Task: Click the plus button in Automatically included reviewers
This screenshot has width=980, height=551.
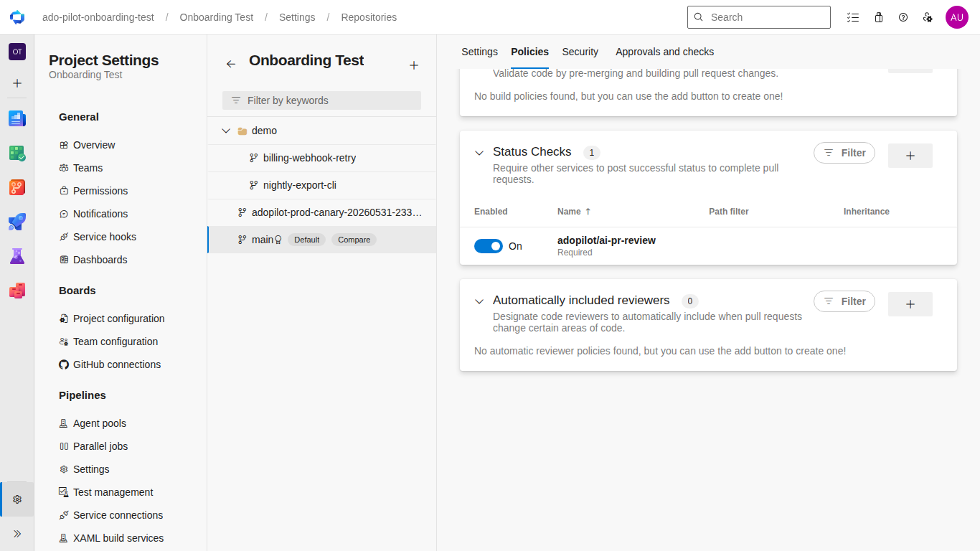Action: pos(910,304)
